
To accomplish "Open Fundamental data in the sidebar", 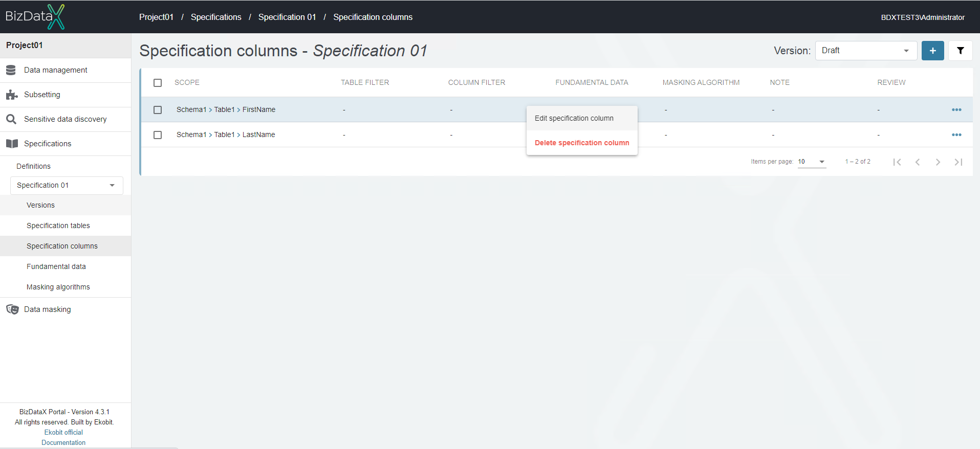I will coord(66,266).
